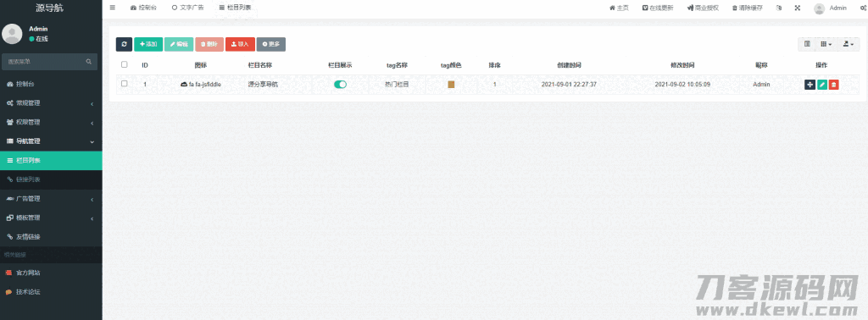This screenshot has width=868, height=320.
Task: Open the 更多 more dropdown button
Action: [270, 44]
